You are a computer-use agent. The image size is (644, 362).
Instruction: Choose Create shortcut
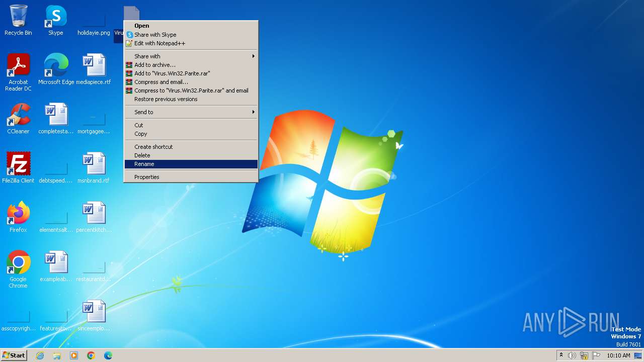(x=191, y=147)
